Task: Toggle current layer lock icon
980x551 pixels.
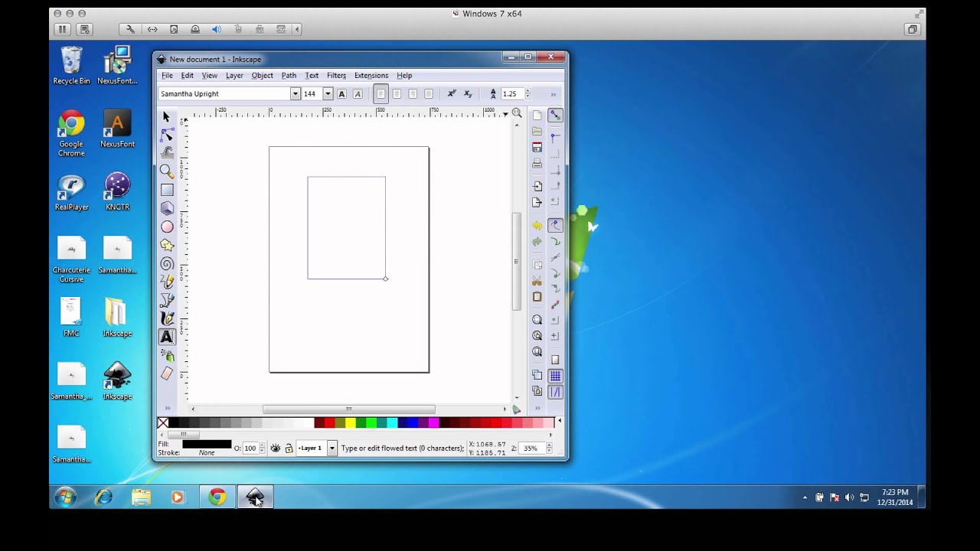Action: click(289, 448)
